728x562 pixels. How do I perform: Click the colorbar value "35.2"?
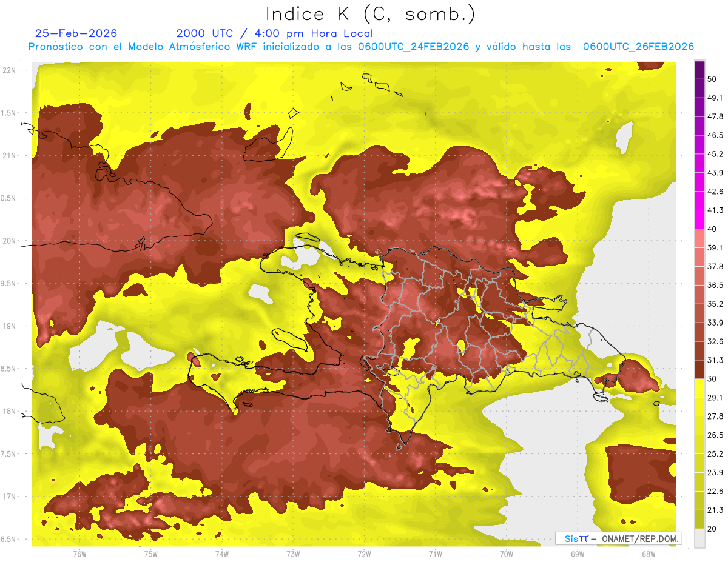coord(715,304)
